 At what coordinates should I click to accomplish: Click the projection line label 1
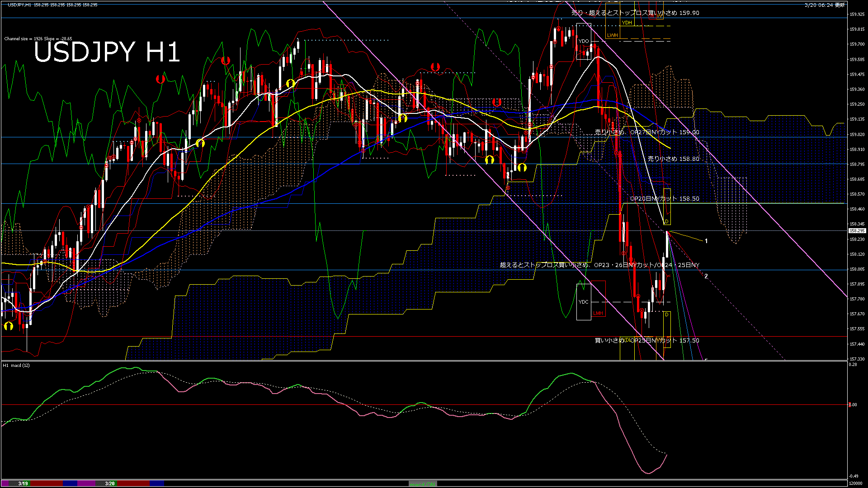(x=706, y=241)
